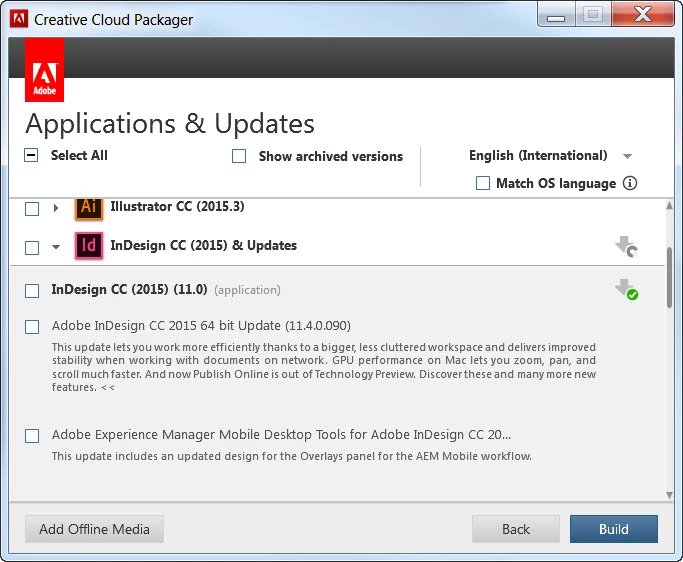Check Adobe Experience Manager Mobile Desktop Tools checkbox
This screenshot has height=562, width=683.
tap(32, 436)
